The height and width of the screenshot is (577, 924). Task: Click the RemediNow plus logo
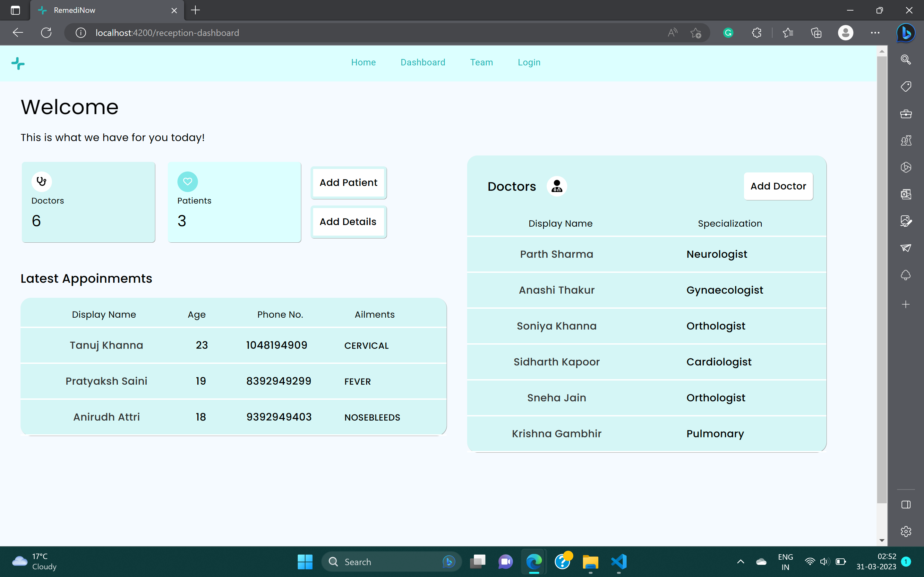tap(18, 63)
